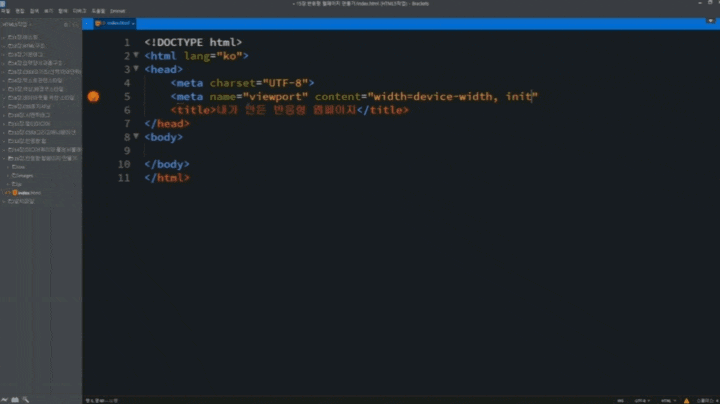
Task: Click the "<!DOCTYPE html>" code on line 1
Action: click(x=193, y=42)
